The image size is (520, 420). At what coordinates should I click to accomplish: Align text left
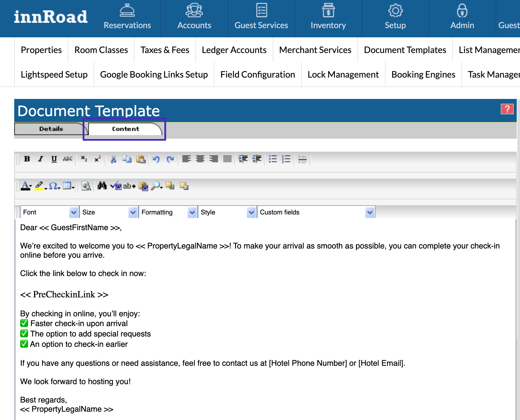(186, 159)
